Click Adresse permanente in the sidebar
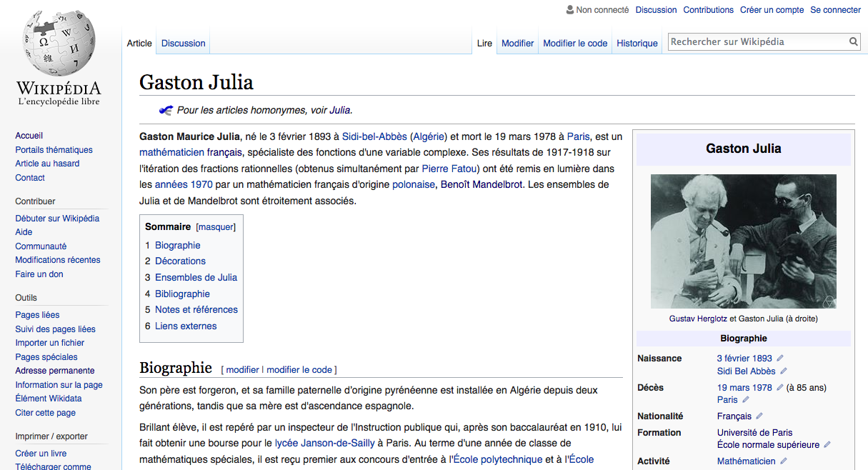The image size is (868, 470). [55, 371]
